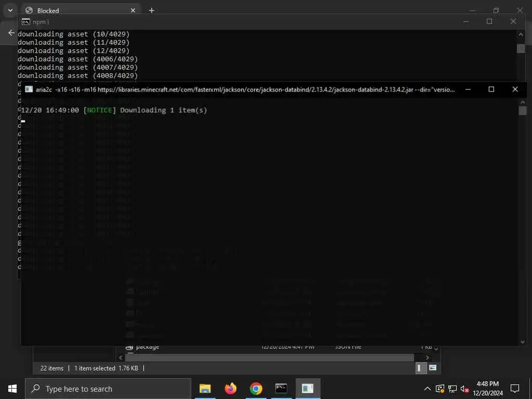532x399 pixels.
Task: Open the Windows Start menu
Action: [12, 389]
